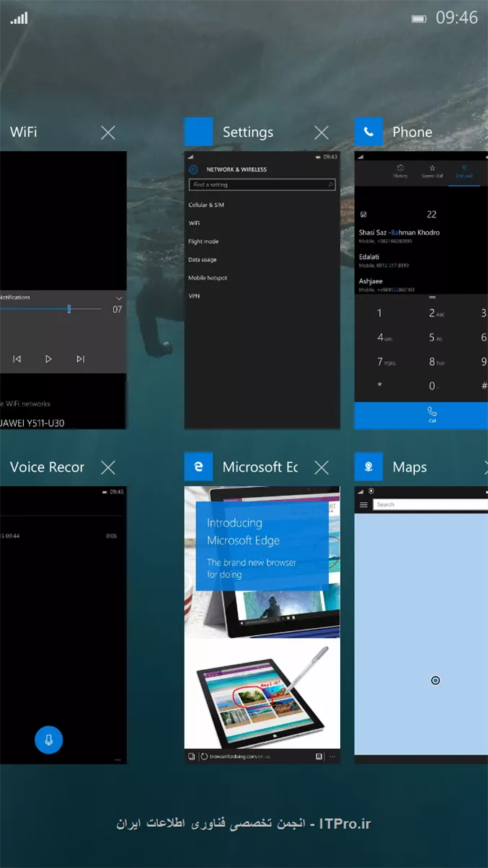Screen dimensions: 488x868
Task: Close the Microsoft Edge card
Action: 321,467
